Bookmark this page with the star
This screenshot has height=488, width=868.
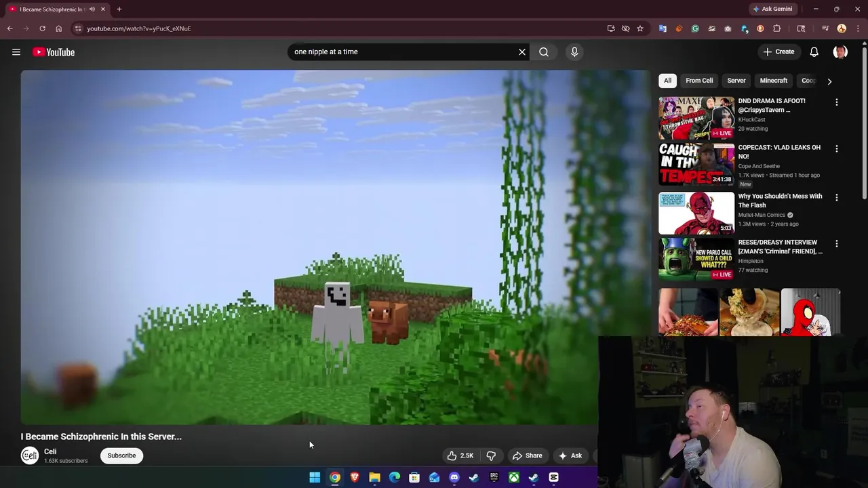pos(639,28)
